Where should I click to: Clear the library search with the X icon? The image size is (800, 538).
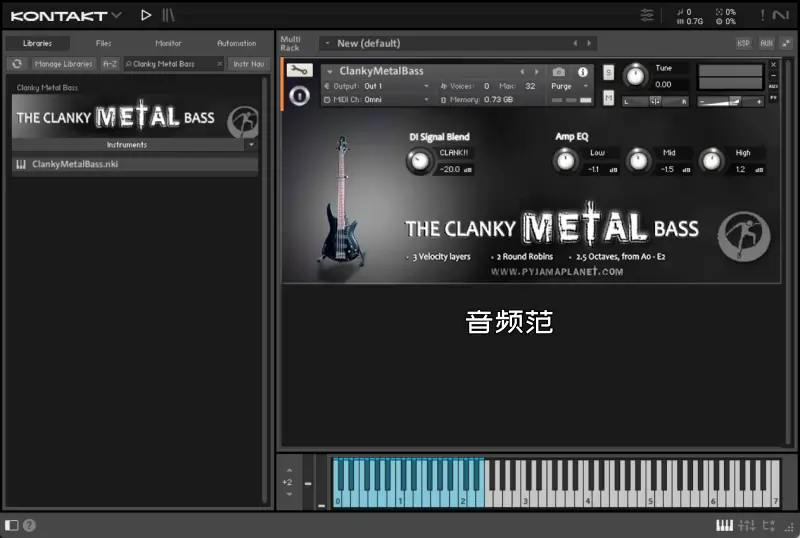[220, 64]
